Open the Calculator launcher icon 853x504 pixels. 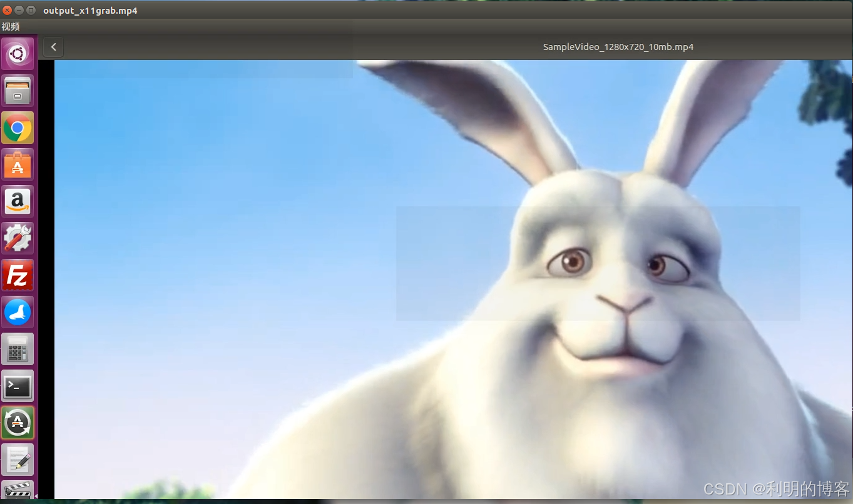click(18, 350)
